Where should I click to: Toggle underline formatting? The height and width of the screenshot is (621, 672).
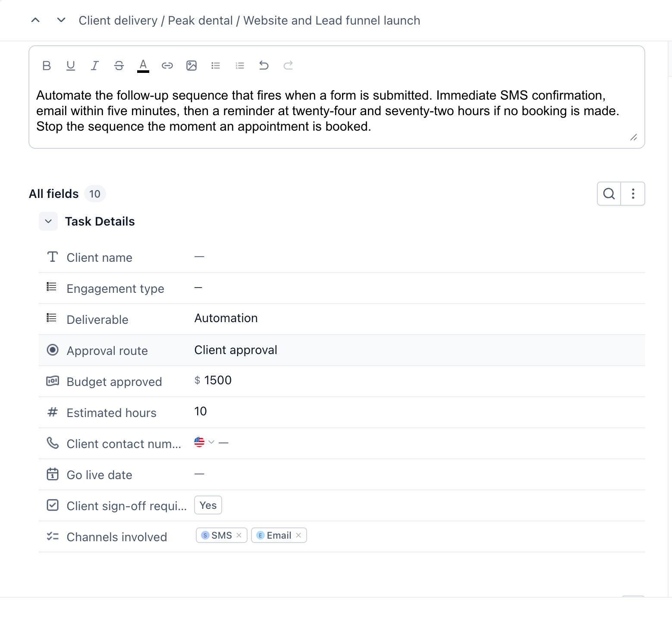(71, 66)
